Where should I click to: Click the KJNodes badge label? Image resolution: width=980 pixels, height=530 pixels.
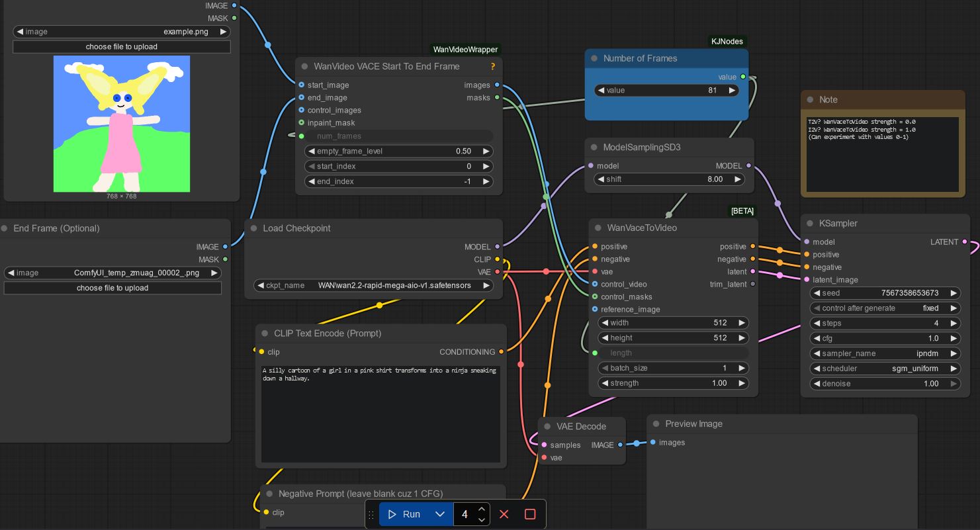pos(727,41)
